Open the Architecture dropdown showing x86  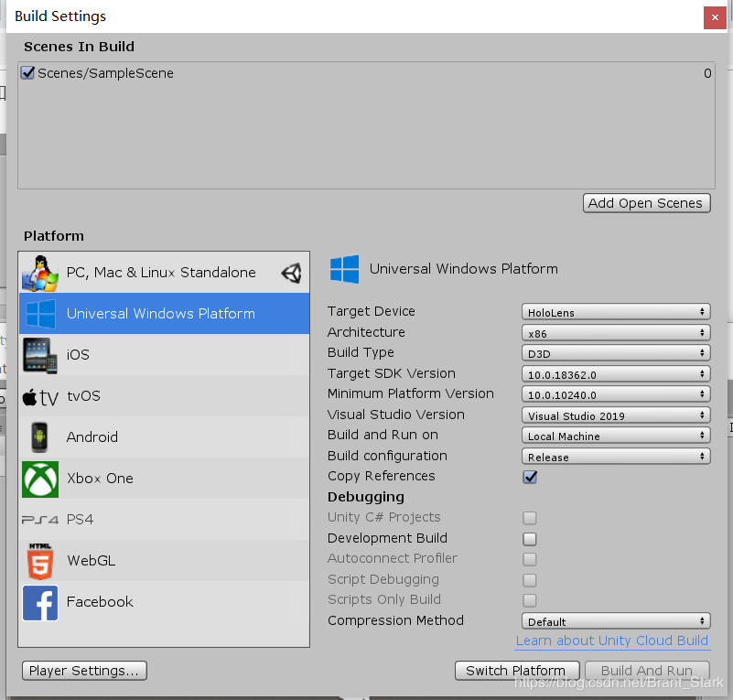point(616,333)
